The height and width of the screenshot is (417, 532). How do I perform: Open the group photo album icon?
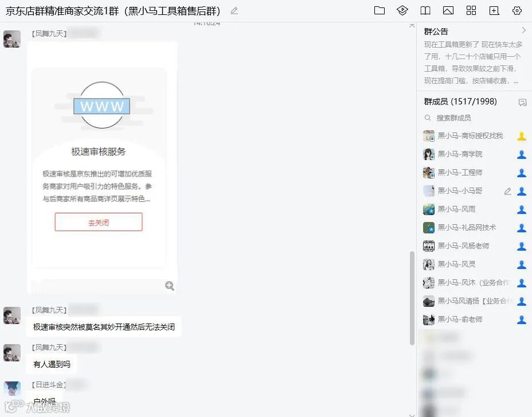tap(448, 10)
